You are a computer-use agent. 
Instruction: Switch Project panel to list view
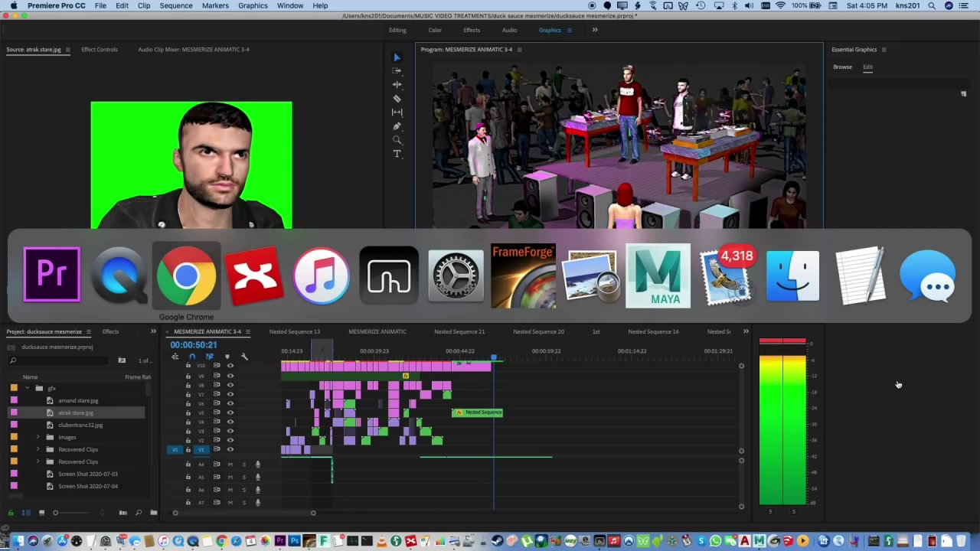(x=26, y=513)
